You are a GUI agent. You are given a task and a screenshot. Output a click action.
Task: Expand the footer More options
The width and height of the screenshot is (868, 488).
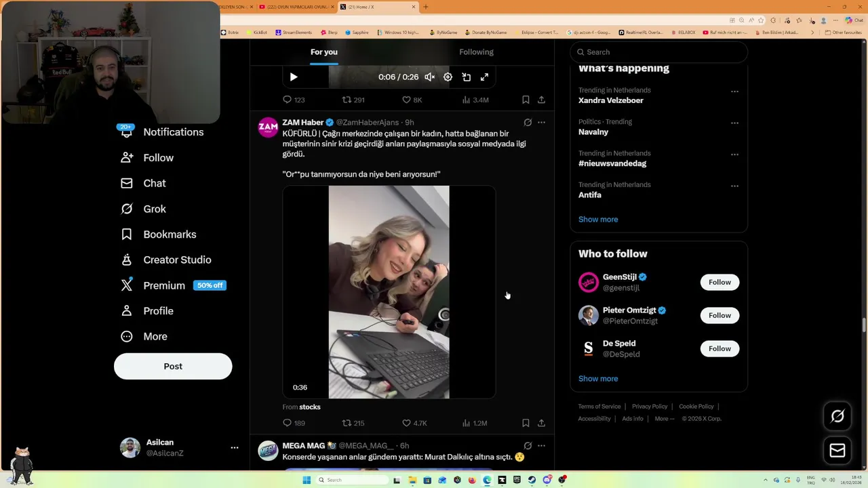(665, 419)
